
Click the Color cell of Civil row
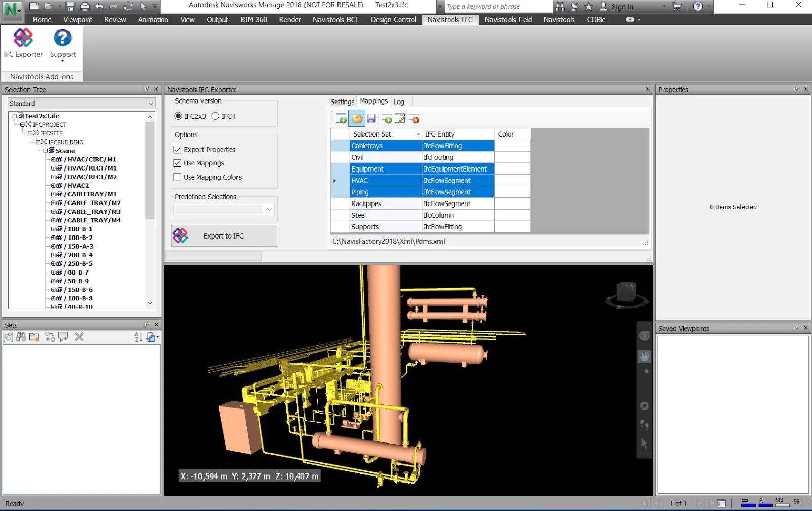(513, 158)
